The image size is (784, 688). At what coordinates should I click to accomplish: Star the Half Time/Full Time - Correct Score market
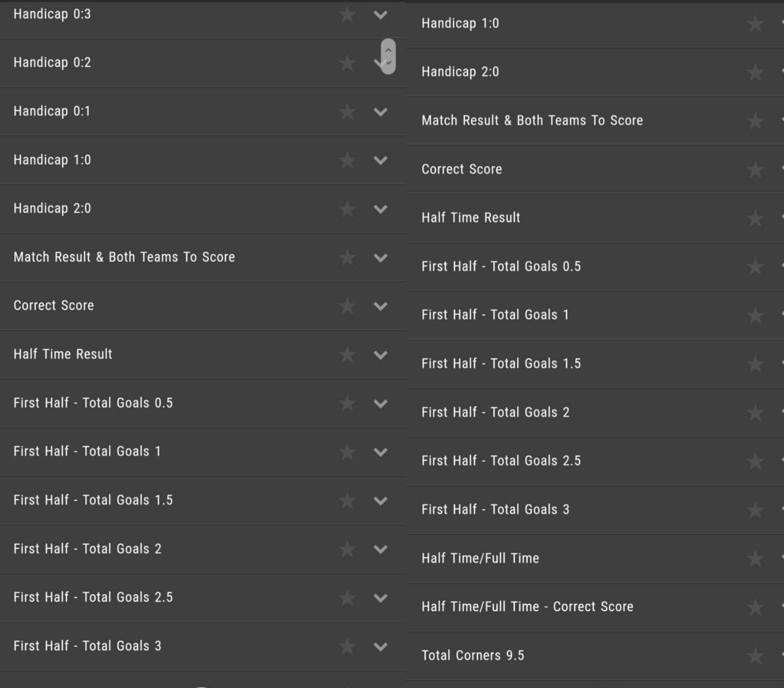(x=755, y=607)
